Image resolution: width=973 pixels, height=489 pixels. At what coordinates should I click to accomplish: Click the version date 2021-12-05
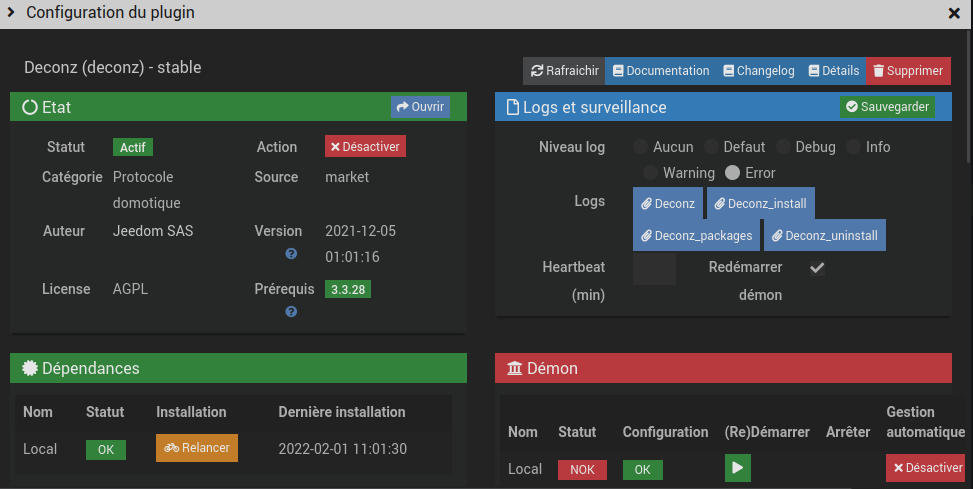pyautogui.click(x=361, y=231)
